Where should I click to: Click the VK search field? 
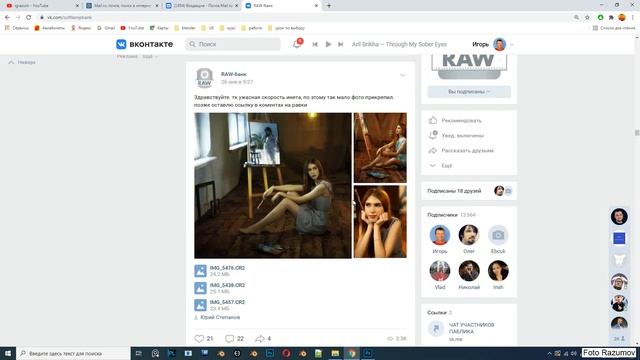pyautogui.click(x=233, y=44)
